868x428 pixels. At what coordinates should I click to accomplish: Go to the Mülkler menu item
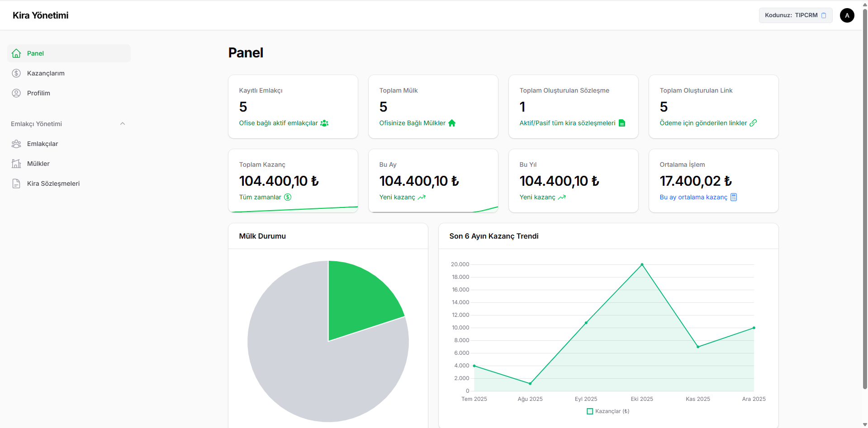click(38, 164)
